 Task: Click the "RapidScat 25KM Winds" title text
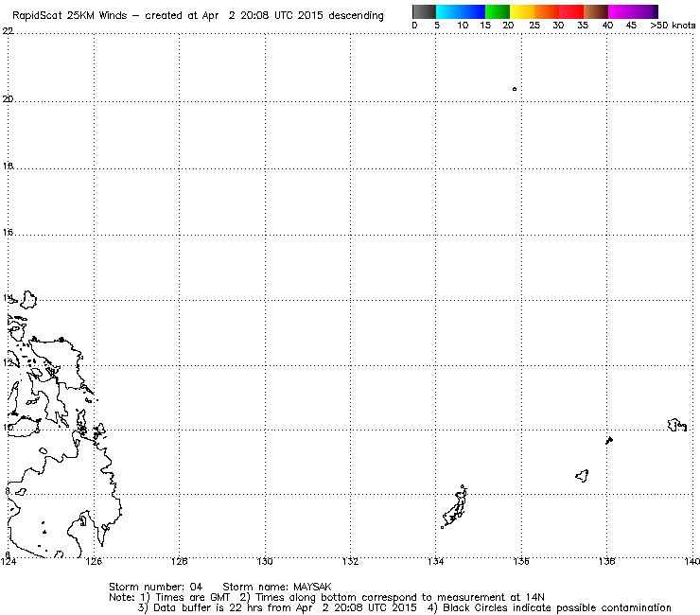pos(69,16)
